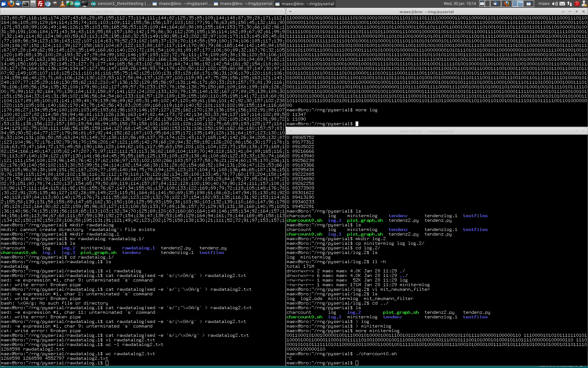
Task: Launch Arduino IDE from the panel
Action: point(77,4)
